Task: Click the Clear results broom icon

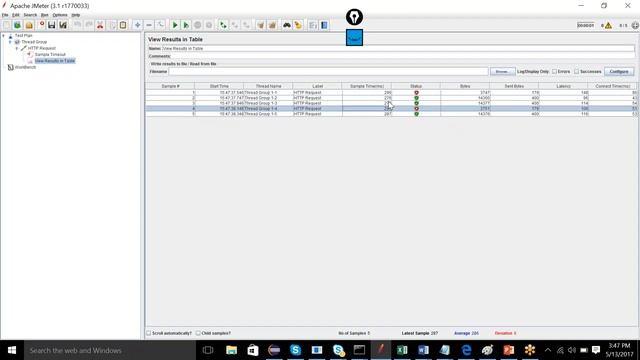Action: click(260, 25)
